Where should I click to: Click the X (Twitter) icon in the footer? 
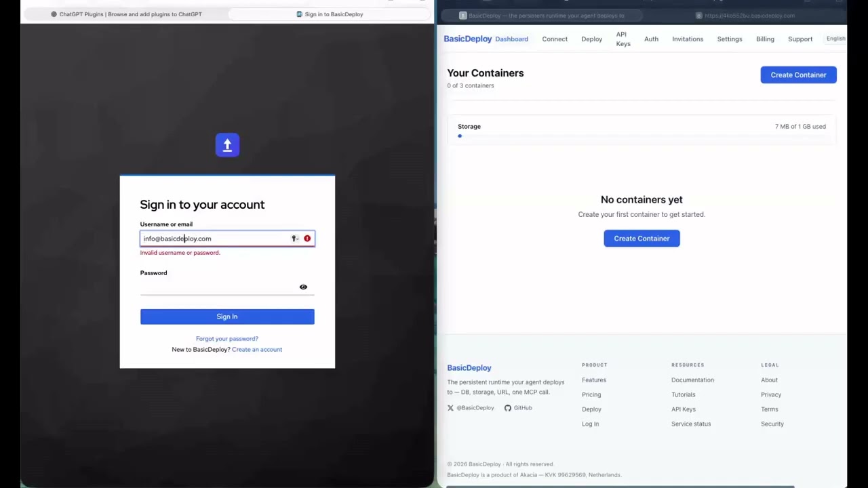coord(450,408)
